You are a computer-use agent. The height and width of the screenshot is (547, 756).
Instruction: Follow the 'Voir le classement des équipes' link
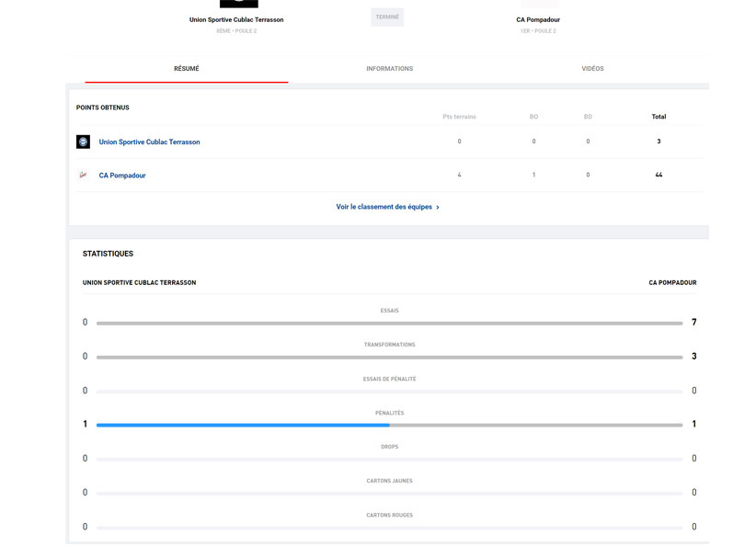point(383,207)
